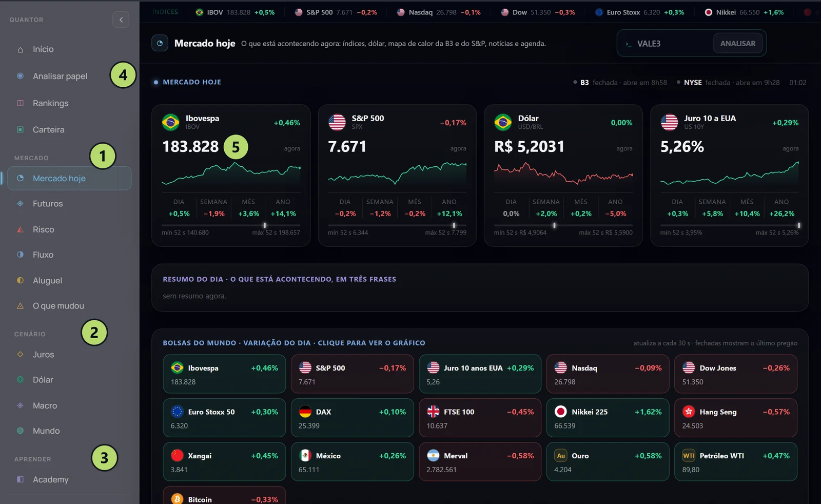This screenshot has height=504, width=821.
Task: Select Mercado hoje in the sidebar menu
Action: coord(69,178)
